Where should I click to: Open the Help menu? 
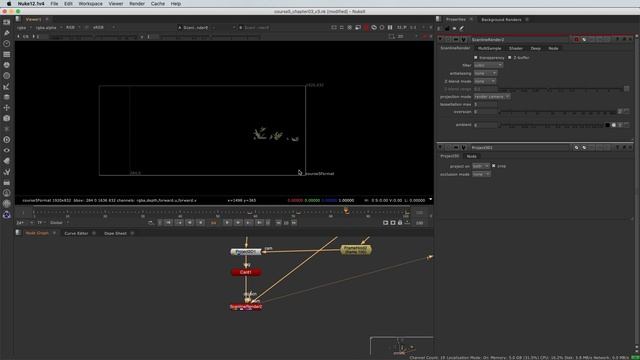point(176,4)
